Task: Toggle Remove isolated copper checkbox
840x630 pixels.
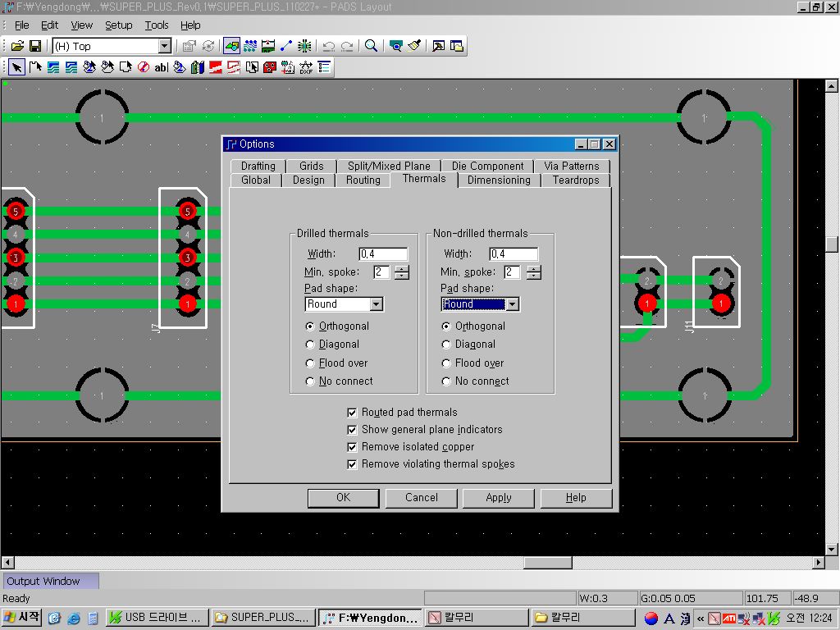Action: click(352, 447)
